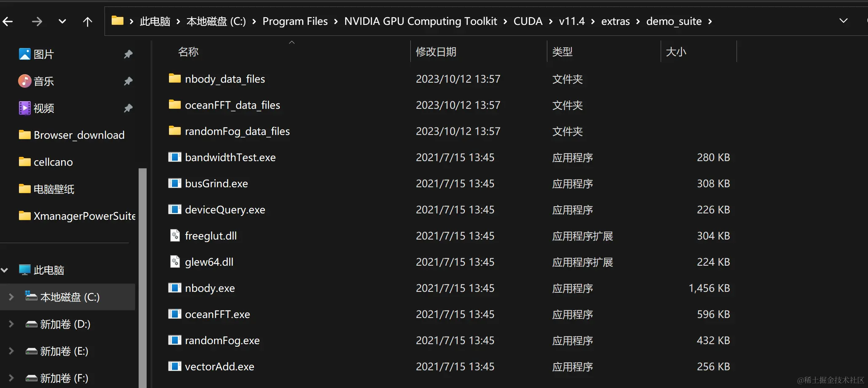The height and width of the screenshot is (388, 868).
Task: Open the nbody_data_files folder icon
Action: pos(174,78)
